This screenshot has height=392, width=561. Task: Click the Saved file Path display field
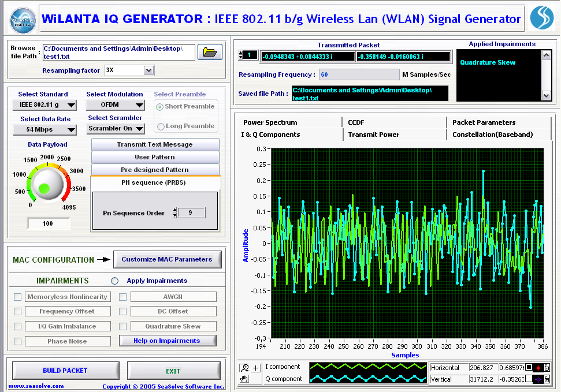click(x=370, y=94)
